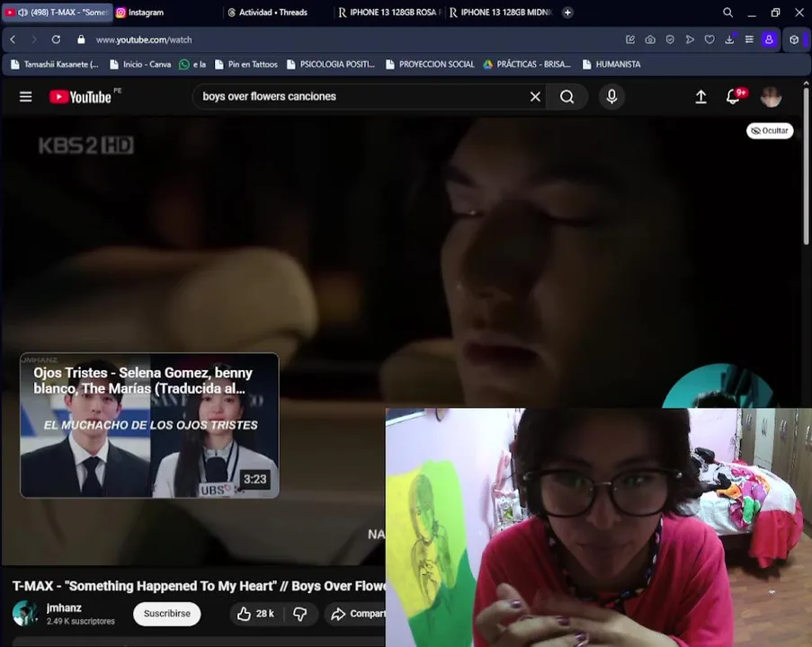This screenshot has height=647, width=812.
Task: Click the Suscribirse button
Action: click(x=166, y=614)
